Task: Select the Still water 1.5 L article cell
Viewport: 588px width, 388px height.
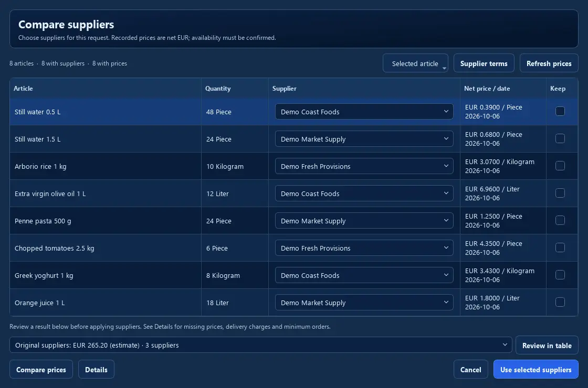Action: 106,139
